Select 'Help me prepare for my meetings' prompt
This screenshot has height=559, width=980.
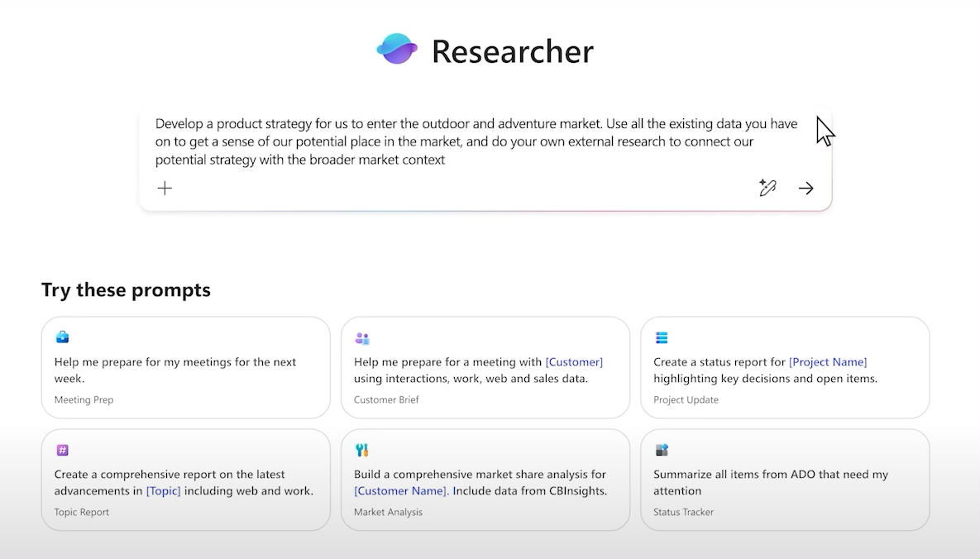click(x=185, y=368)
